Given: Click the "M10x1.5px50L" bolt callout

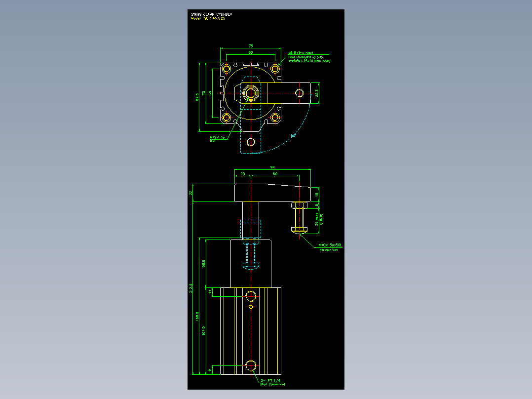Looking at the screenshot, I should 330,245.
